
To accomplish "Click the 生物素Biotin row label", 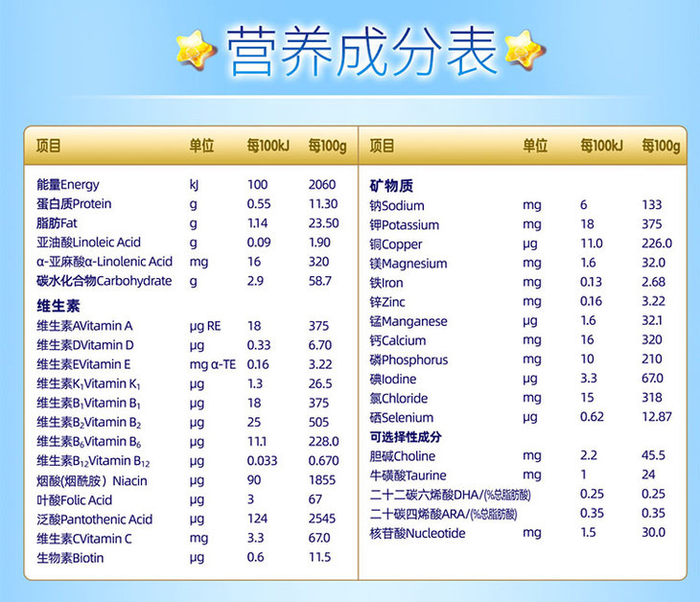I will pos(70,558).
